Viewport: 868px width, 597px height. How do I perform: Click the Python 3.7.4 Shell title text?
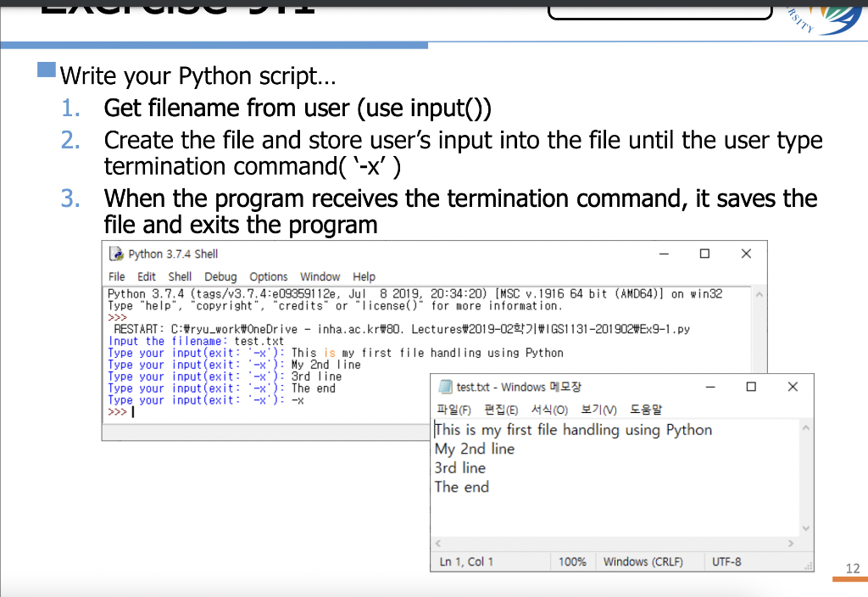[x=173, y=254]
